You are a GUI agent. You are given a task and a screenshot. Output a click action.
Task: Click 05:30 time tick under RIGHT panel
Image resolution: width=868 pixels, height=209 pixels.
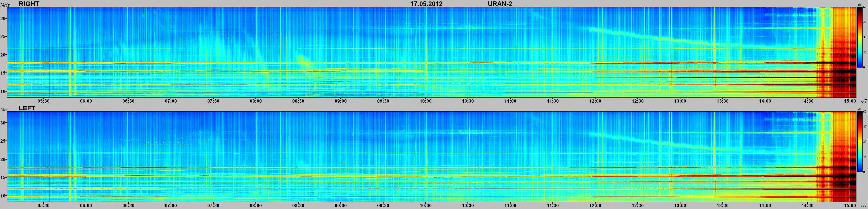(x=43, y=101)
